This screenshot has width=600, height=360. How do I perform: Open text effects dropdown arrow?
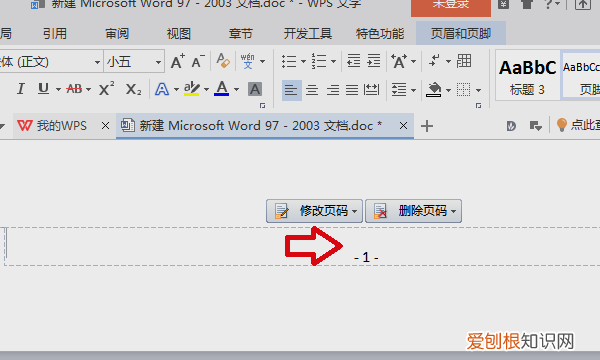[176, 90]
